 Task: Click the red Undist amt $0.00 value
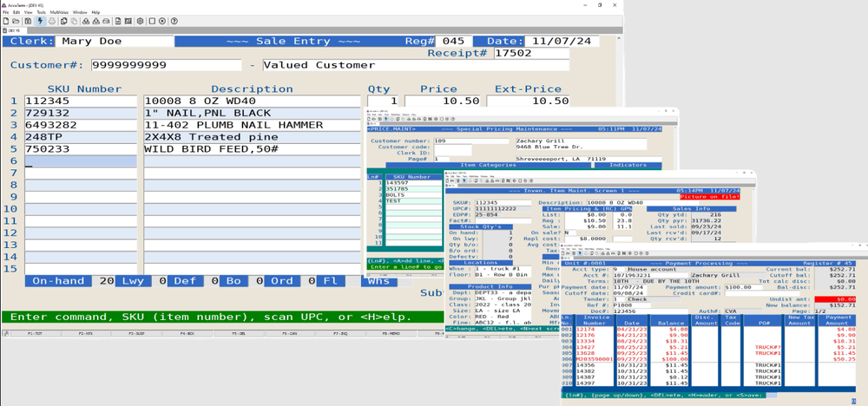835,299
